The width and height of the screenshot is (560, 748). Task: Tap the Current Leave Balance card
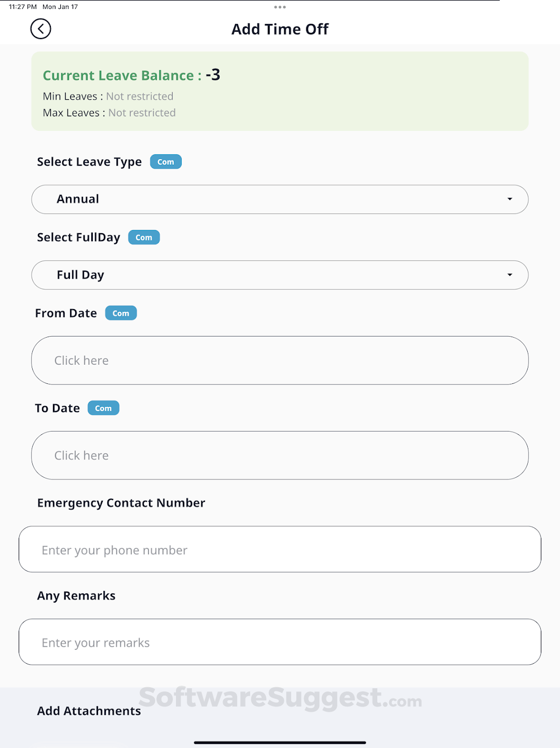tap(280, 91)
